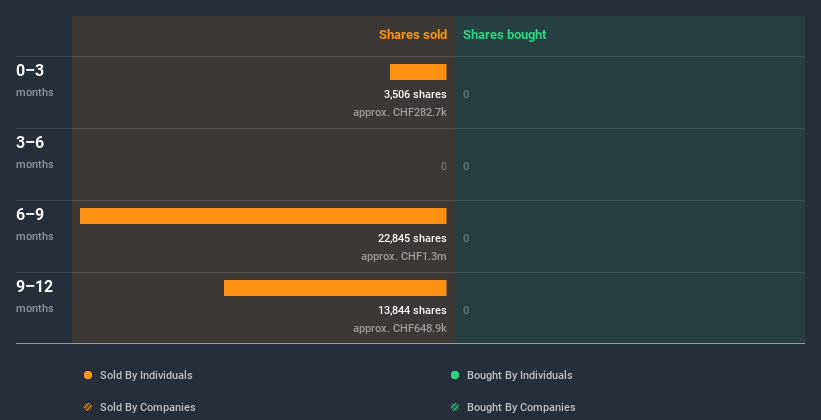The height and width of the screenshot is (420, 821).
Task: Click the approx. CHF1.3m amount
Action: (x=404, y=257)
